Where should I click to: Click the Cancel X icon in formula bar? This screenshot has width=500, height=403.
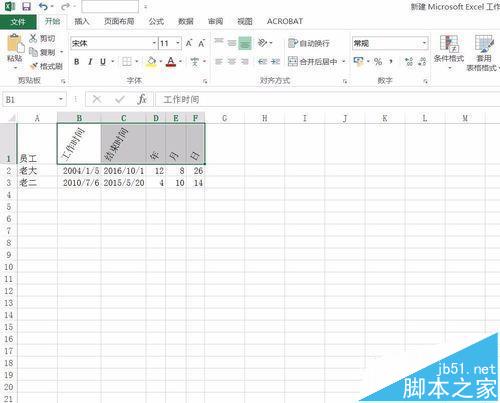click(97, 99)
